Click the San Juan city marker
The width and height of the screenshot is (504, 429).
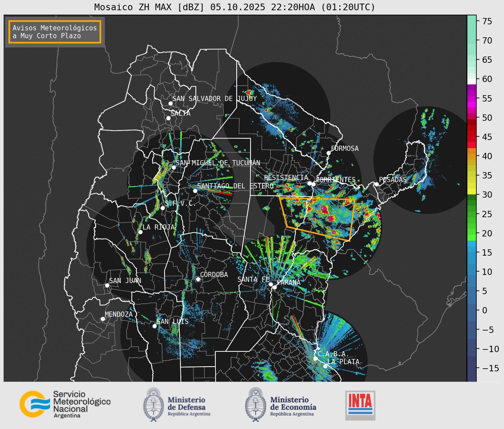point(107,285)
